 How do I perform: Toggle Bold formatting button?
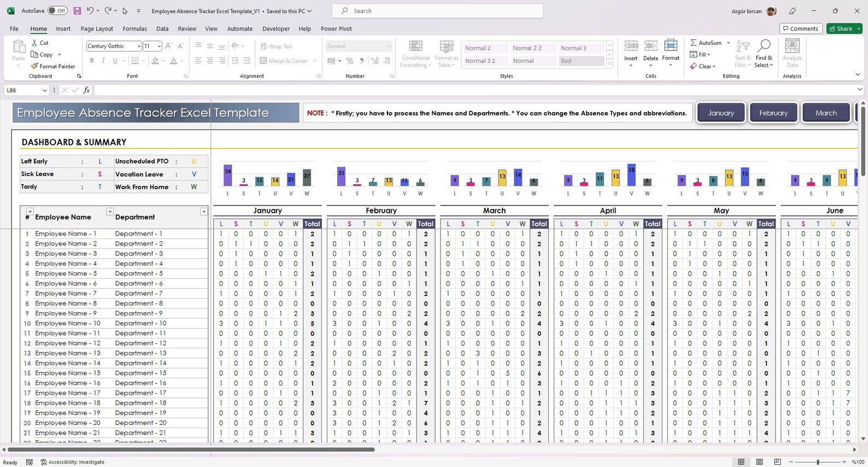point(92,61)
